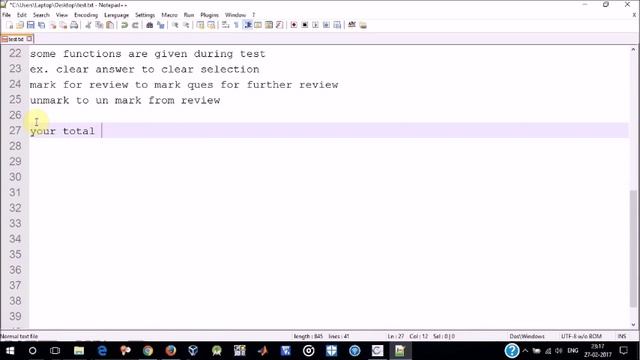640x360 pixels.
Task: Close the test.txt tab with its X
Action: 29,39
